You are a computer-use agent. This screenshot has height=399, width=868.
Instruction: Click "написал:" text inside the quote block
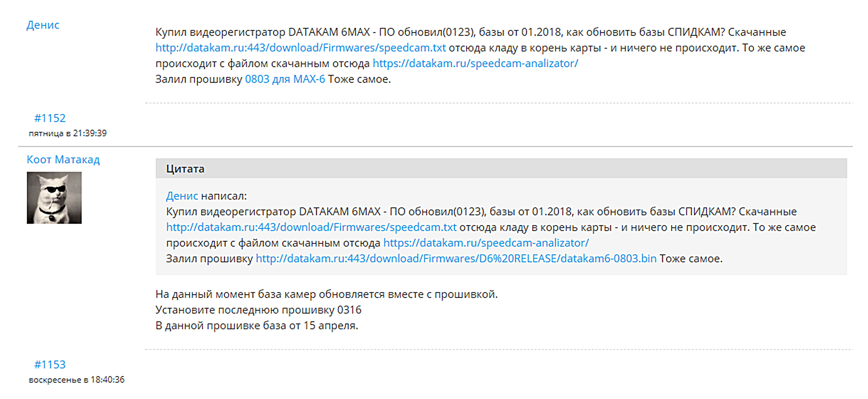coord(224,196)
